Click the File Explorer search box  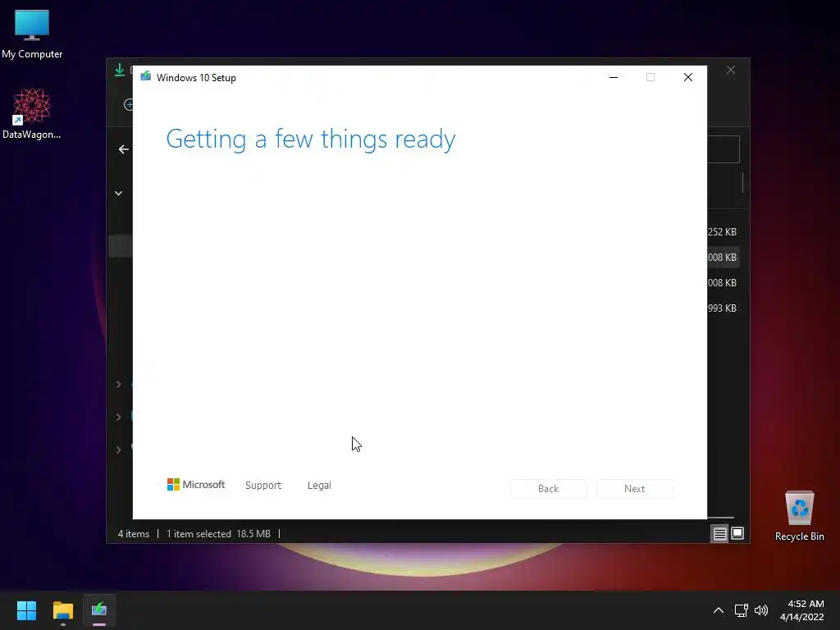(724, 149)
